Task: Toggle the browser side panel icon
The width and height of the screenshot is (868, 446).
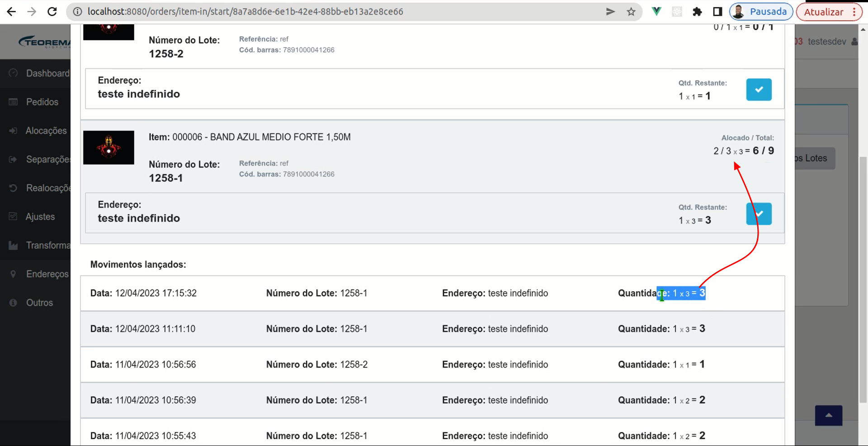Action: tap(717, 12)
